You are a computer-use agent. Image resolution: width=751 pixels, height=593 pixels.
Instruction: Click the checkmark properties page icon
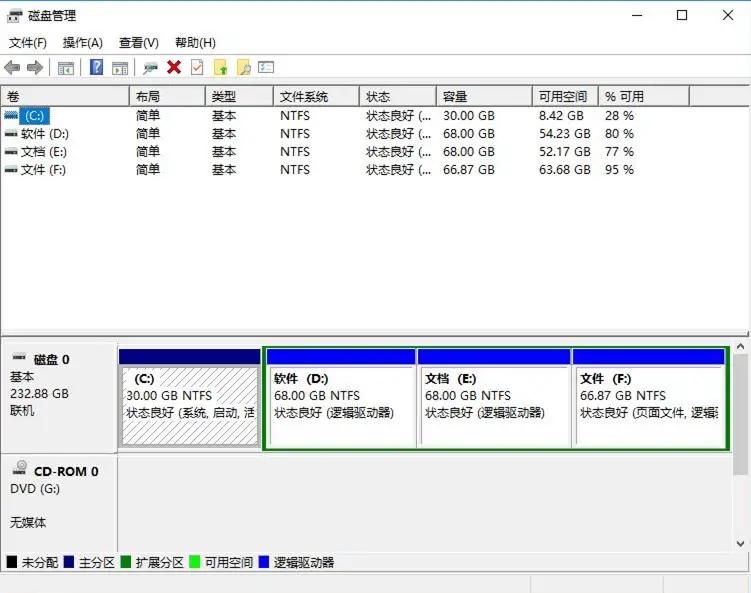pos(197,67)
